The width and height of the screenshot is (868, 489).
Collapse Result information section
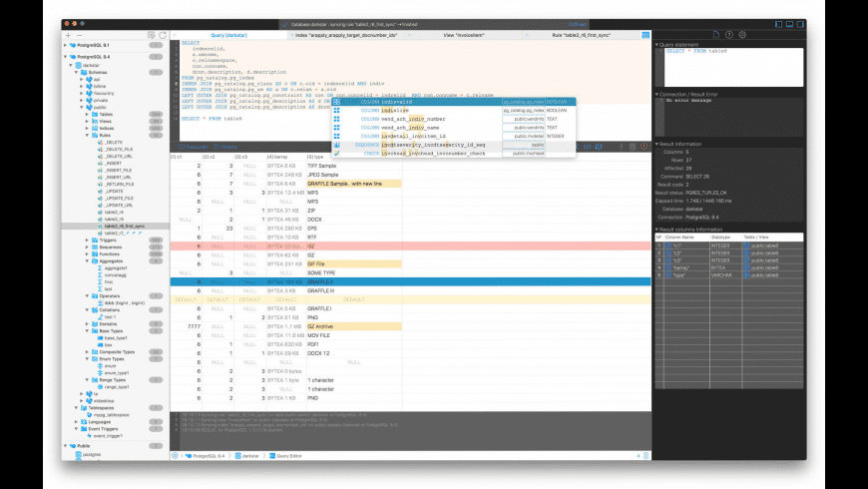click(x=657, y=144)
